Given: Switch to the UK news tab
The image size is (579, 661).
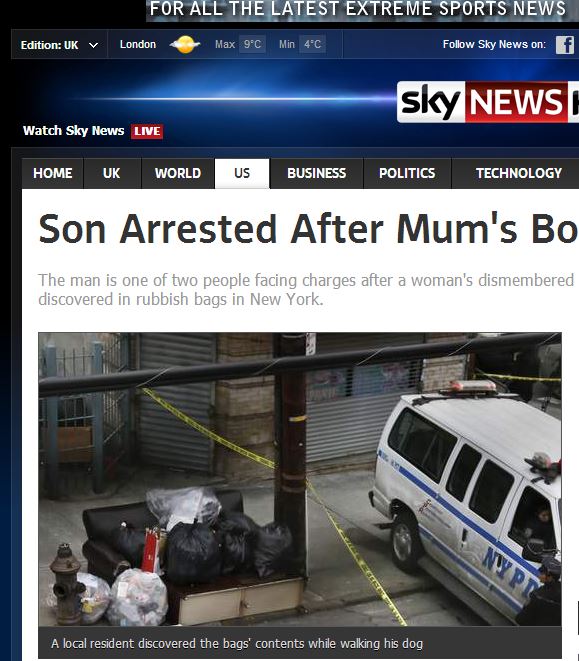Looking at the screenshot, I should coord(112,173).
